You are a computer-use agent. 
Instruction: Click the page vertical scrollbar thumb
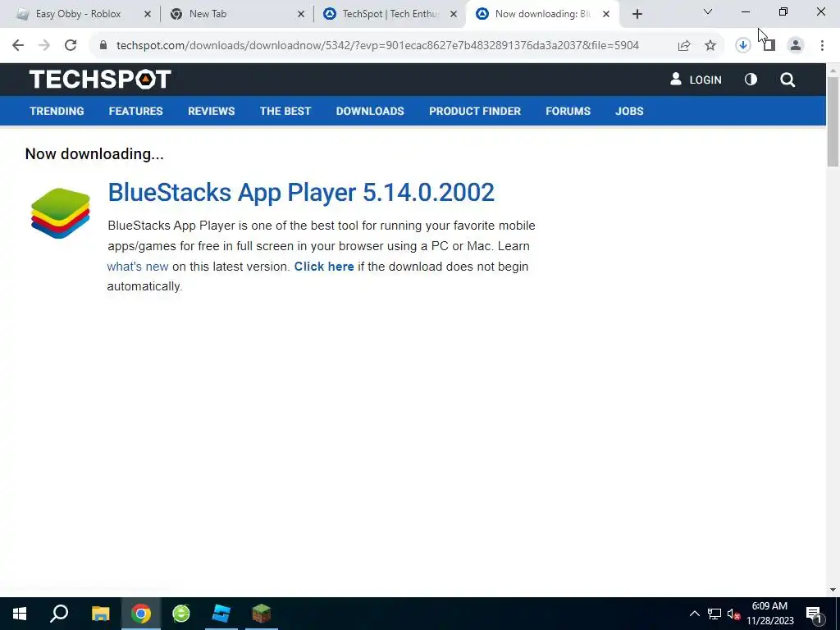[x=833, y=121]
